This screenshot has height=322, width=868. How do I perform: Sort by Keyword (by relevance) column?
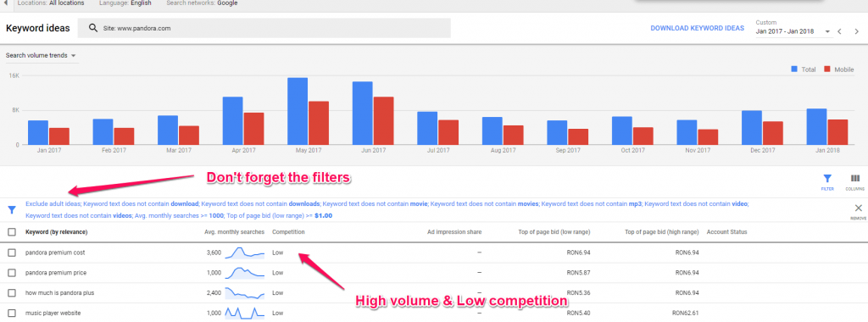tap(57, 232)
